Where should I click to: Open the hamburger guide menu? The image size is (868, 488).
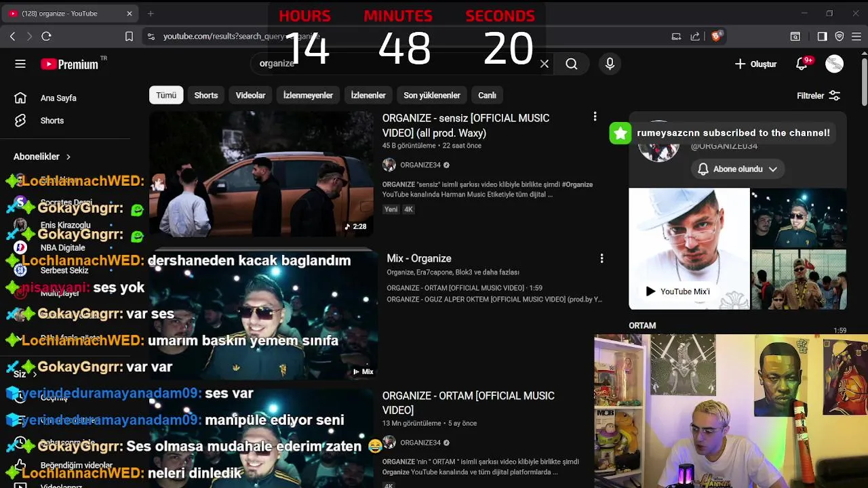[x=20, y=64]
